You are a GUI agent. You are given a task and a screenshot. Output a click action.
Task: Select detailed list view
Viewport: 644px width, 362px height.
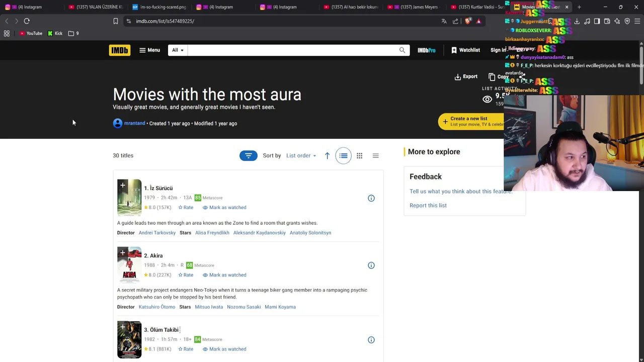click(x=343, y=156)
